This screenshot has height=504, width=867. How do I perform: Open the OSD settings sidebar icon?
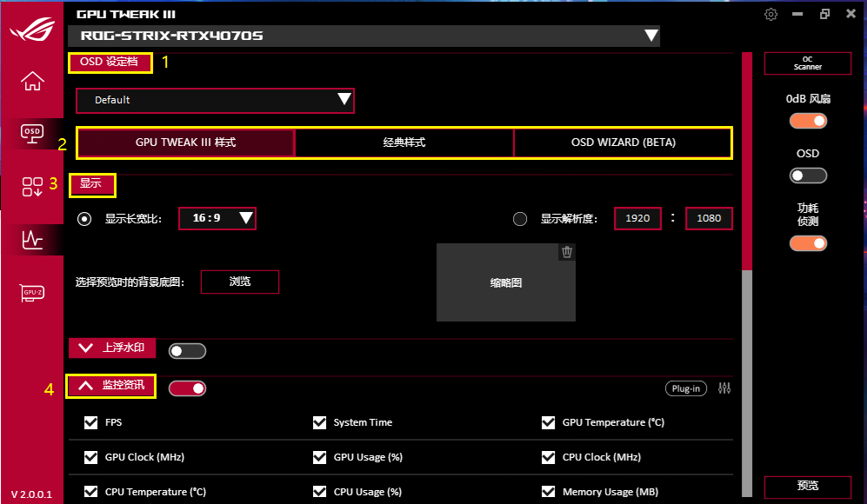click(32, 133)
